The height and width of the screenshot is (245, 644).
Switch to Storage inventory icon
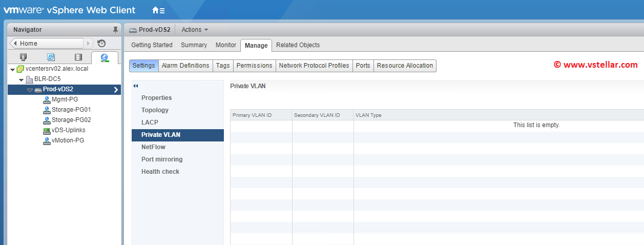click(78, 57)
